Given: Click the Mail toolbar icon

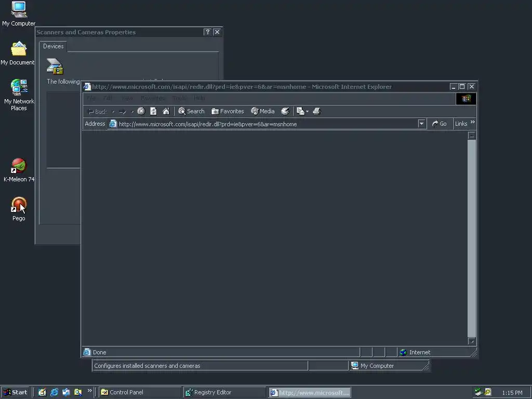Looking at the screenshot, I should [300, 111].
